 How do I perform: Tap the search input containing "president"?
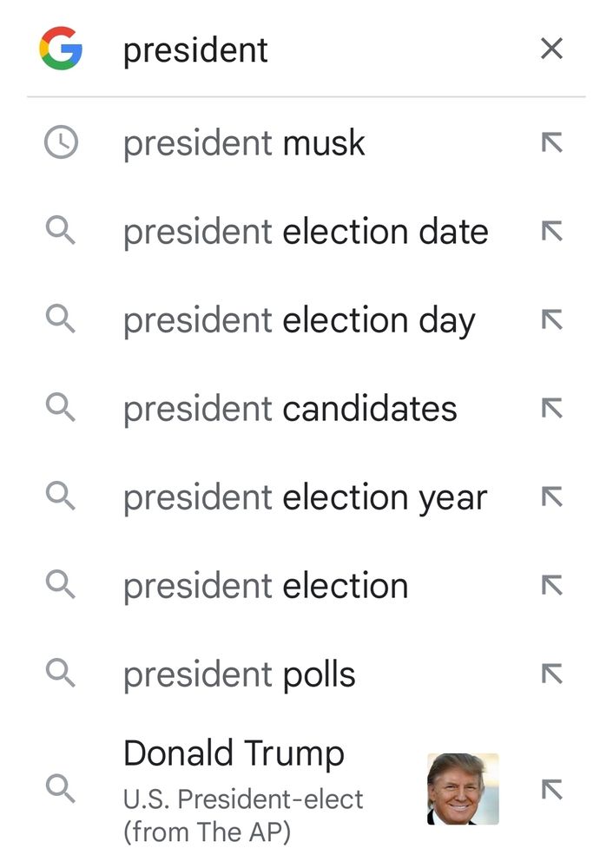coord(313,49)
